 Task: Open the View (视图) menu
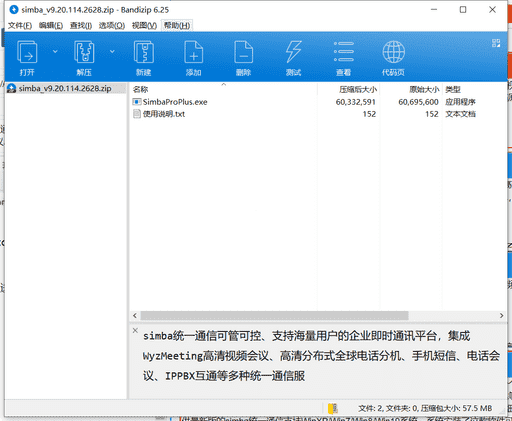(144, 25)
